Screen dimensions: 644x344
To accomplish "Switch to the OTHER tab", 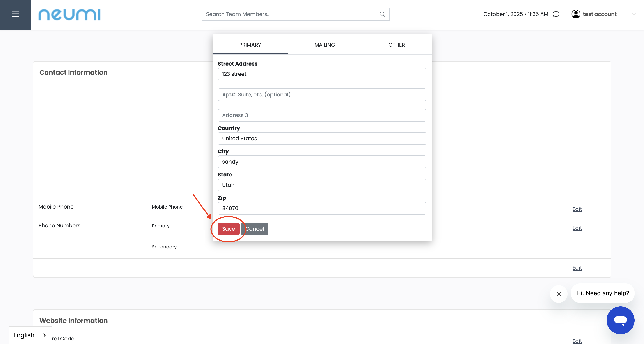I will [396, 45].
